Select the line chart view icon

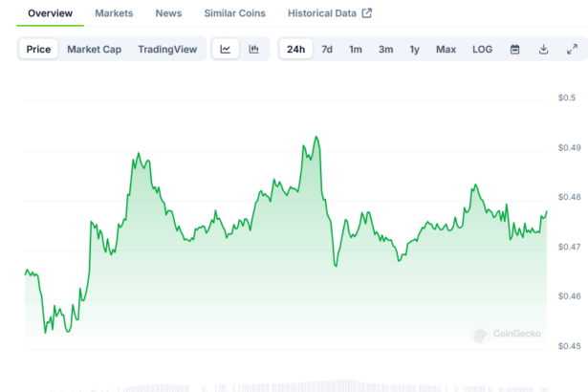pos(226,49)
